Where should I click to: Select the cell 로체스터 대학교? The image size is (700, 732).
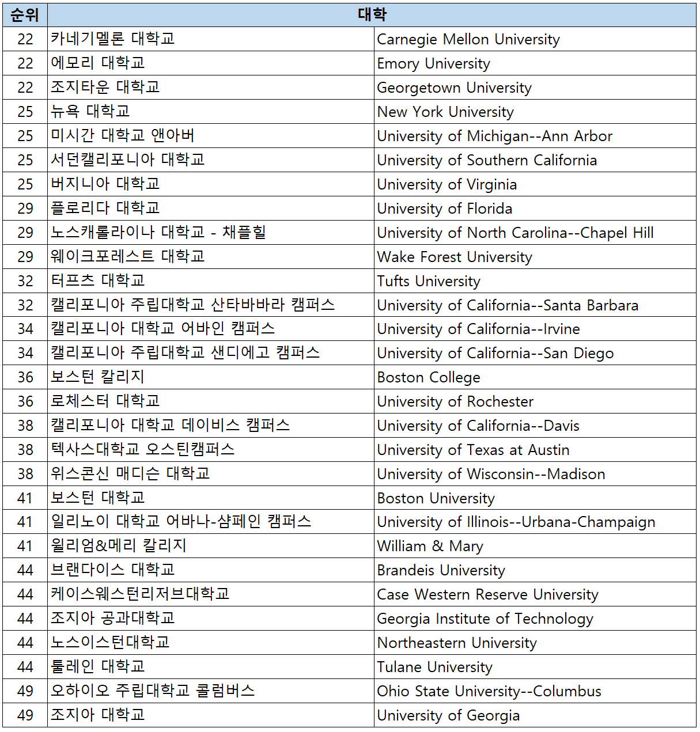tap(211, 401)
